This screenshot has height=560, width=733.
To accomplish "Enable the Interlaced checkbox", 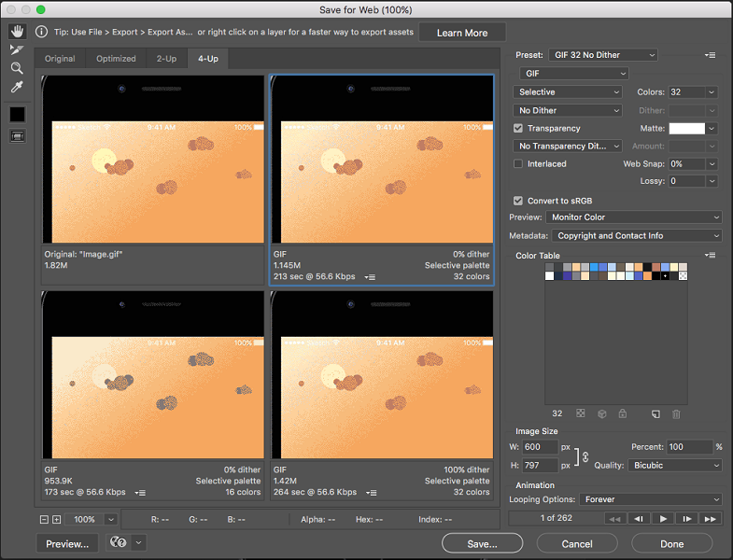I will [x=518, y=163].
